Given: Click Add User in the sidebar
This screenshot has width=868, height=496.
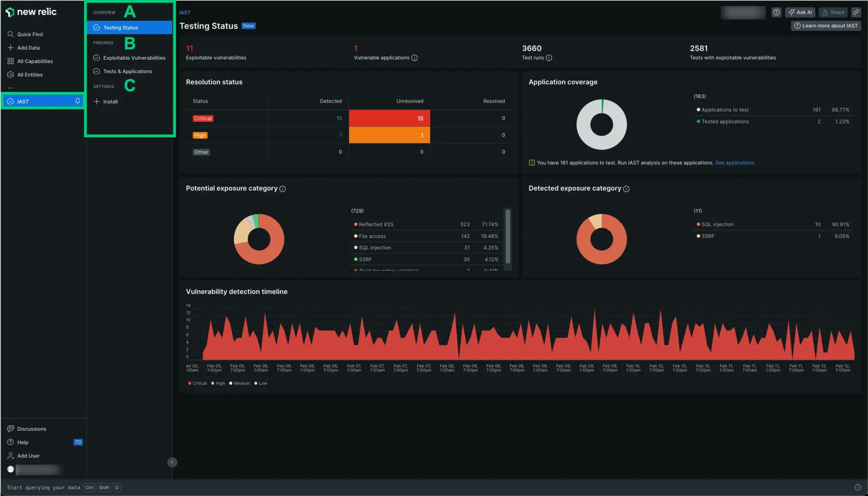Looking at the screenshot, I should [24, 456].
